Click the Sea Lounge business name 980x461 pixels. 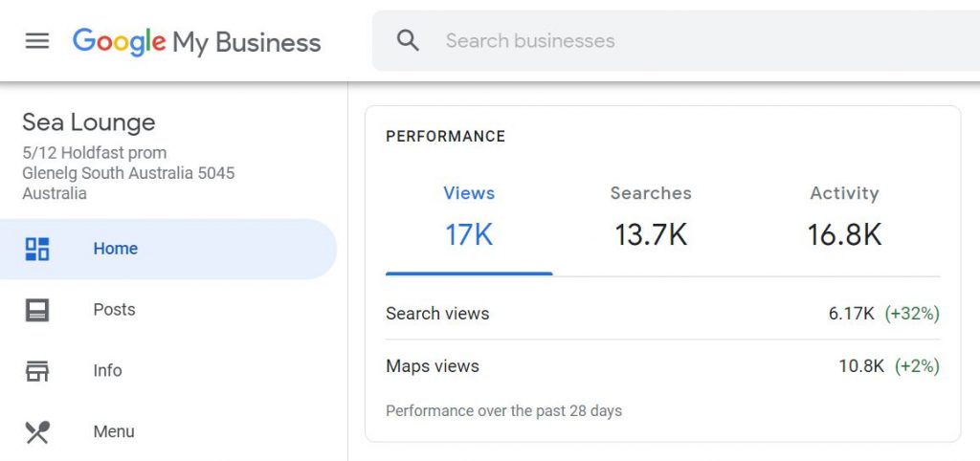pos(89,122)
